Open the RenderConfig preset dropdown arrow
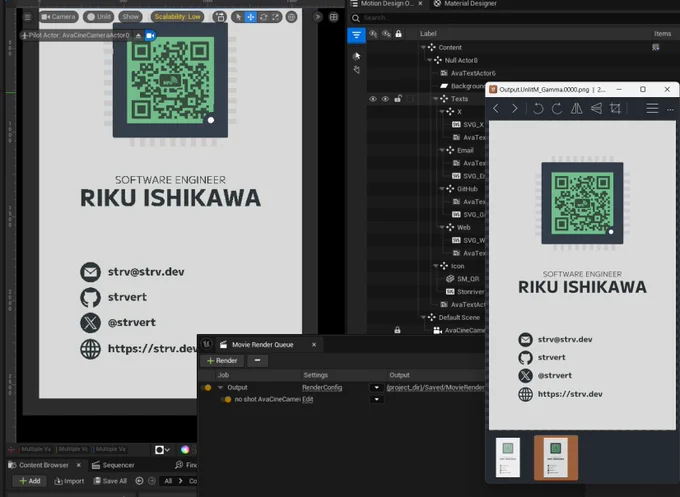 pyautogui.click(x=376, y=388)
